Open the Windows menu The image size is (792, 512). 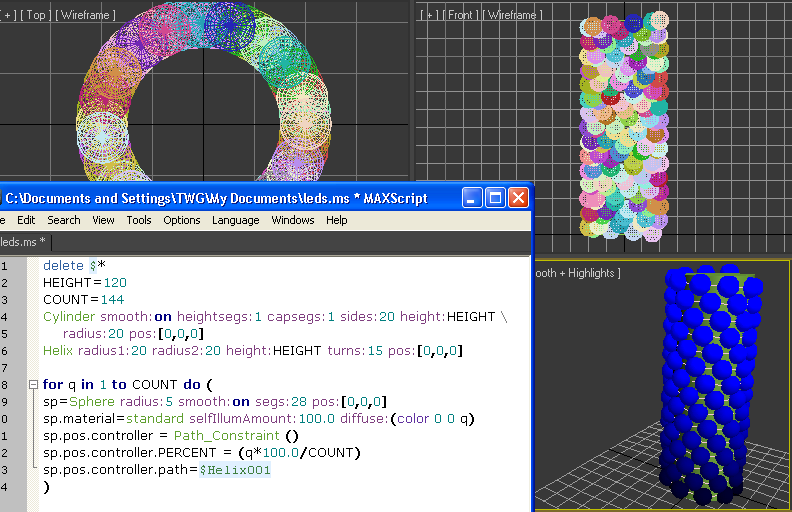click(292, 220)
